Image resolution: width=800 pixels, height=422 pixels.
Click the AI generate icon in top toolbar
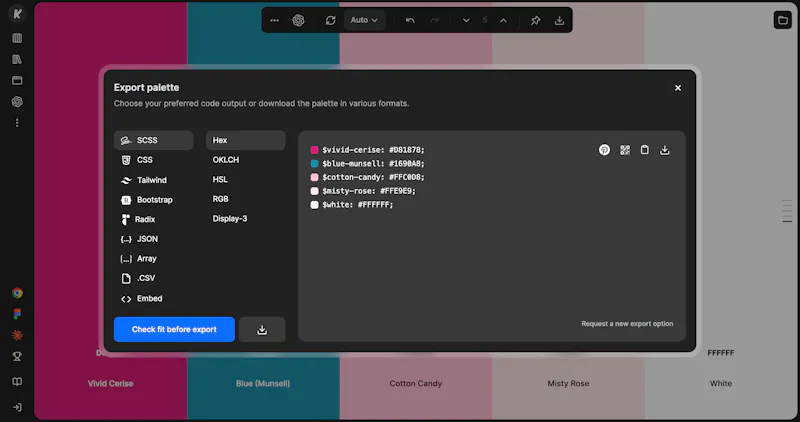[298, 20]
